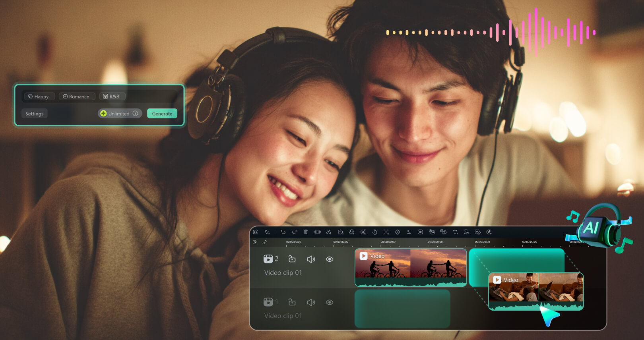Click the link chain icon above tracks

tap(265, 242)
